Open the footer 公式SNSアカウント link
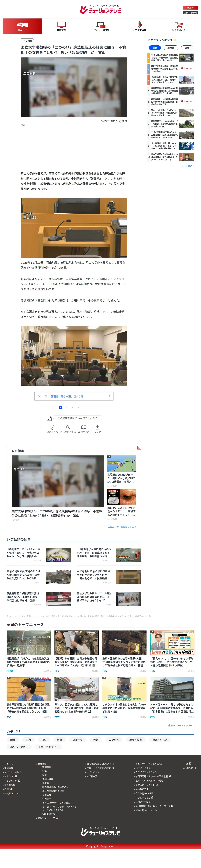 pyautogui.click(x=14, y=793)
